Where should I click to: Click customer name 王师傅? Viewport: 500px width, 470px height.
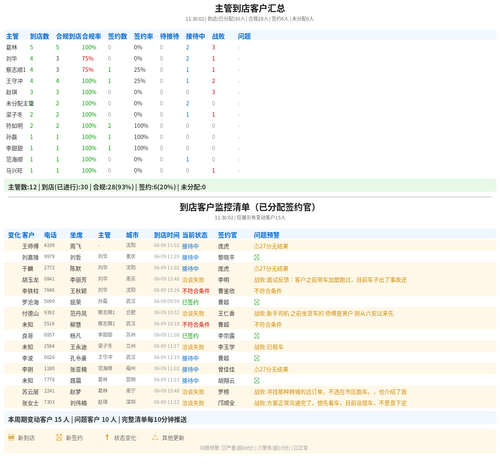click(x=31, y=246)
